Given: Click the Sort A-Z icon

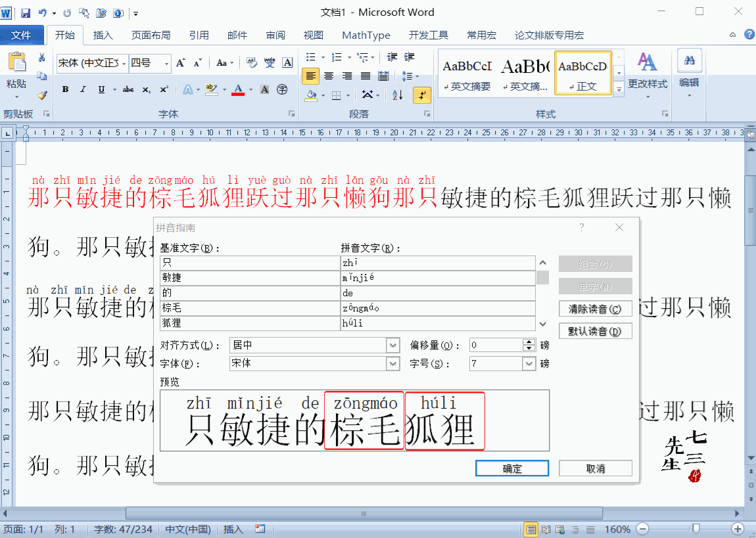Looking at the screenshot, I should [x=397, y=95].
